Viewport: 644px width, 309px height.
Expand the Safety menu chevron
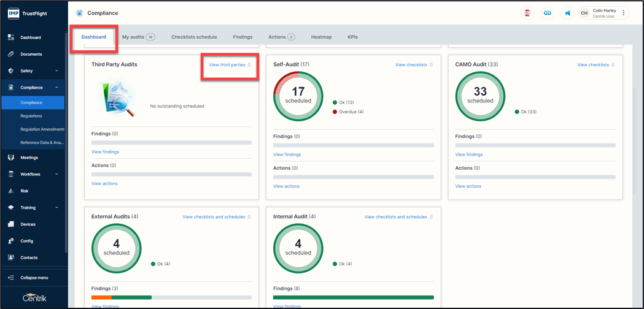tap(56, 71)
